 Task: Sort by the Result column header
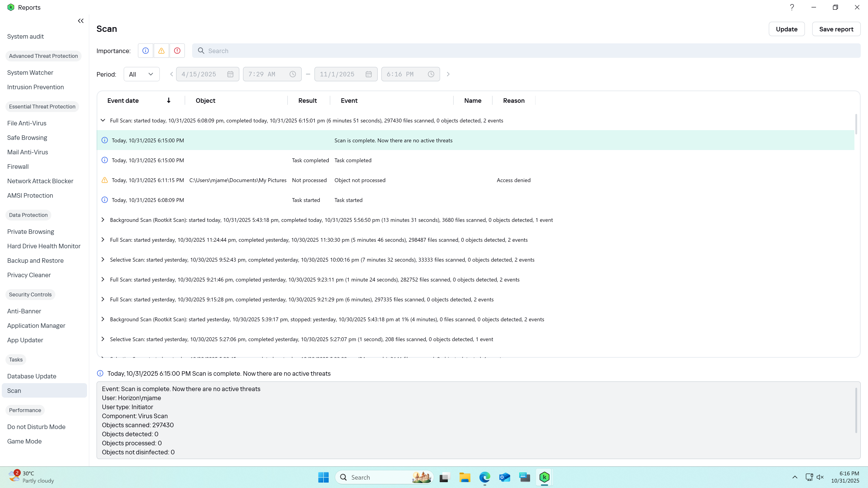[x=307, y=100]
